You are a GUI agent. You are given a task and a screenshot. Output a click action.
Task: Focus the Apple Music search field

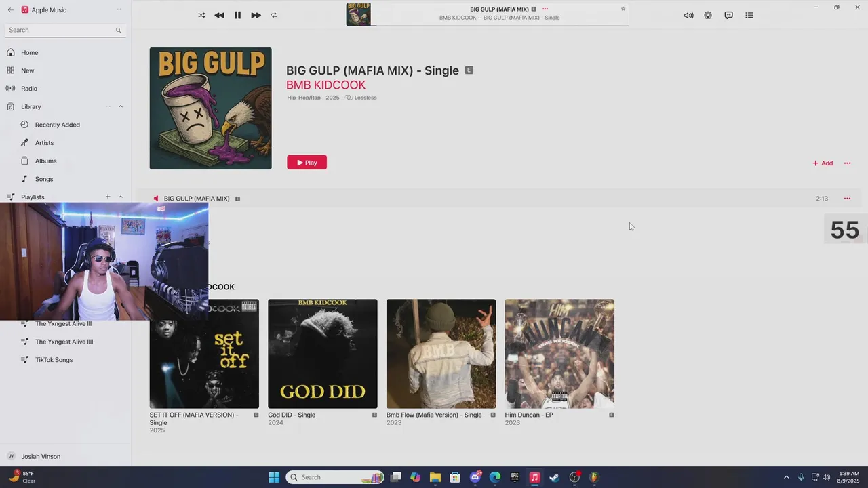[65, 30]
